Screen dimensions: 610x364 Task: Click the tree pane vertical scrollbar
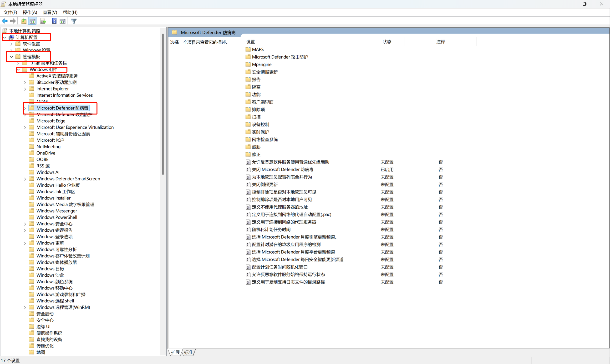(163, 104)
